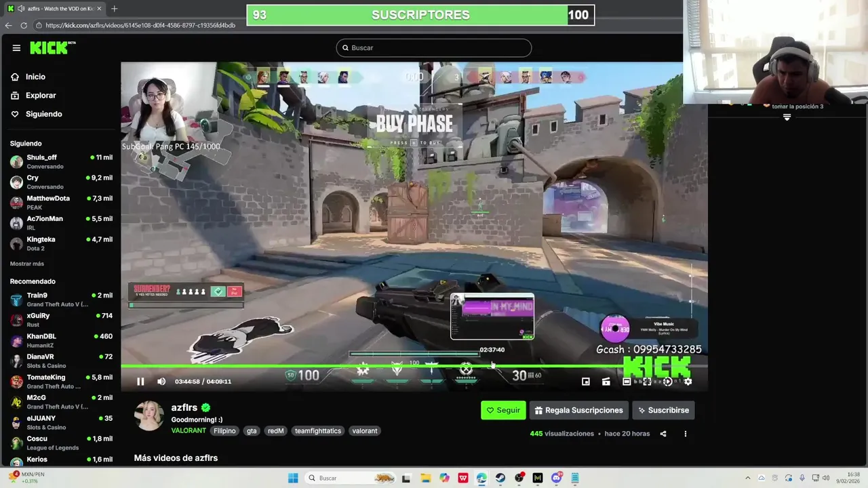Mute the video volume
This screenshot has height=488, width=868.
click(161, 382)
